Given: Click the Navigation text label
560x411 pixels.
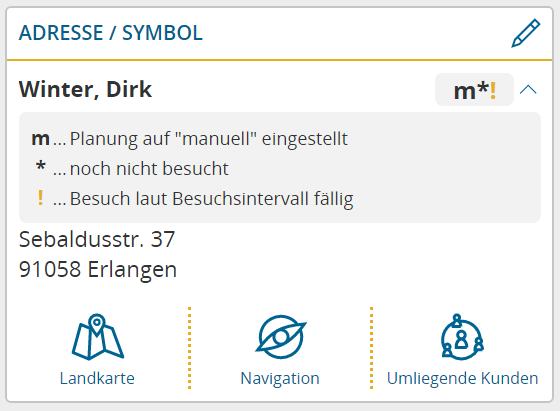Looking at the screenshot, I should tap(280, 378).
